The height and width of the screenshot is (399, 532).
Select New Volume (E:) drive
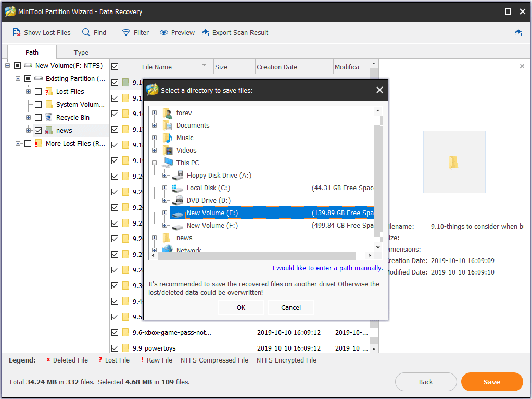tap(272, 213)
